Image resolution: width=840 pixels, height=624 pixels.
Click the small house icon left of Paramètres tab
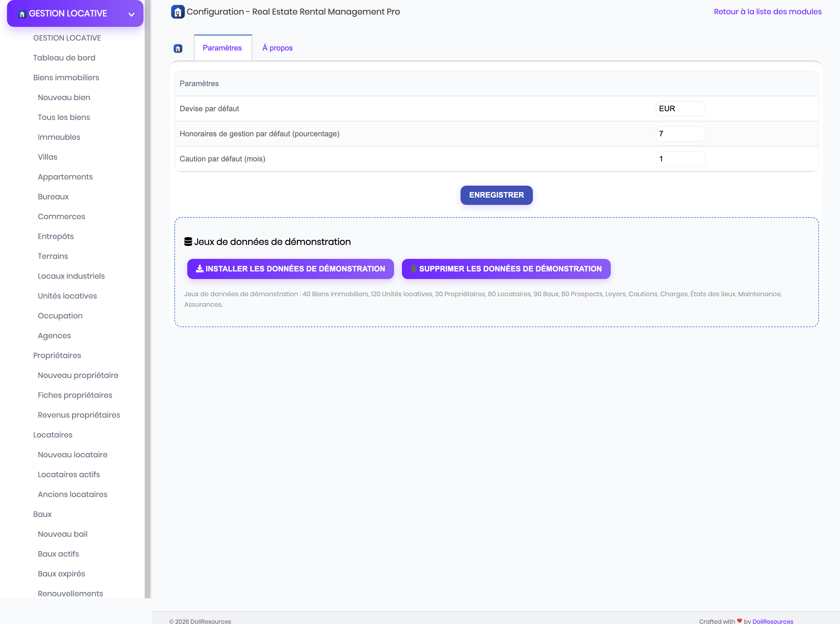tap(178, 48)
